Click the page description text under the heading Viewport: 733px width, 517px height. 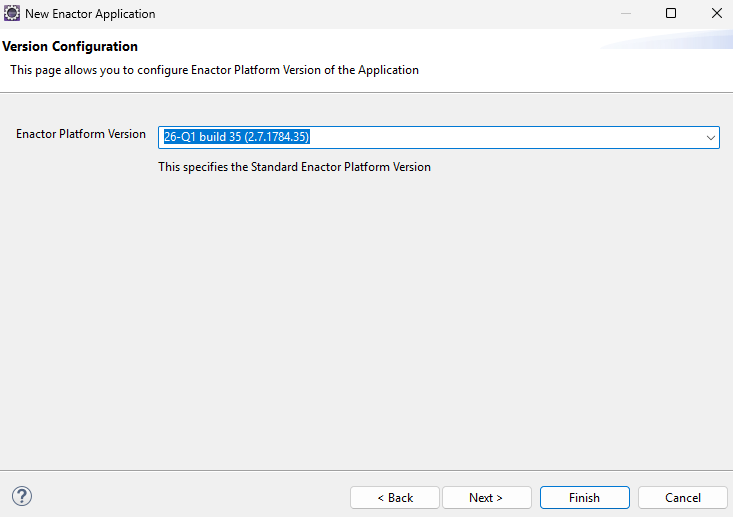point(214,70)
